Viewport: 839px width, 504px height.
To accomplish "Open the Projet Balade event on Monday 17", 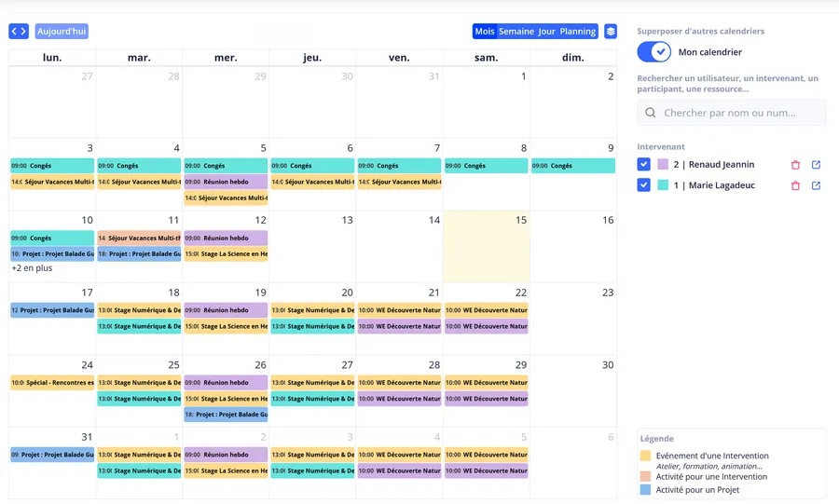I will point(52,310).
